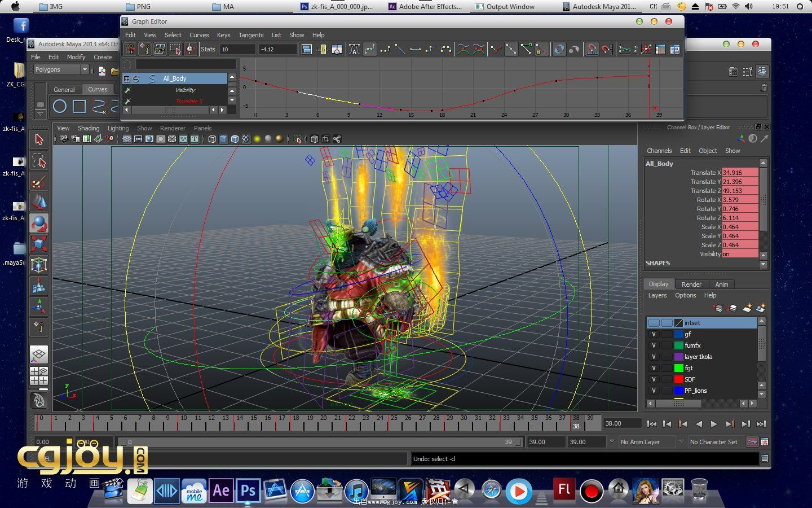Click the purple swatch of layer1kola

tap(679, 357)
